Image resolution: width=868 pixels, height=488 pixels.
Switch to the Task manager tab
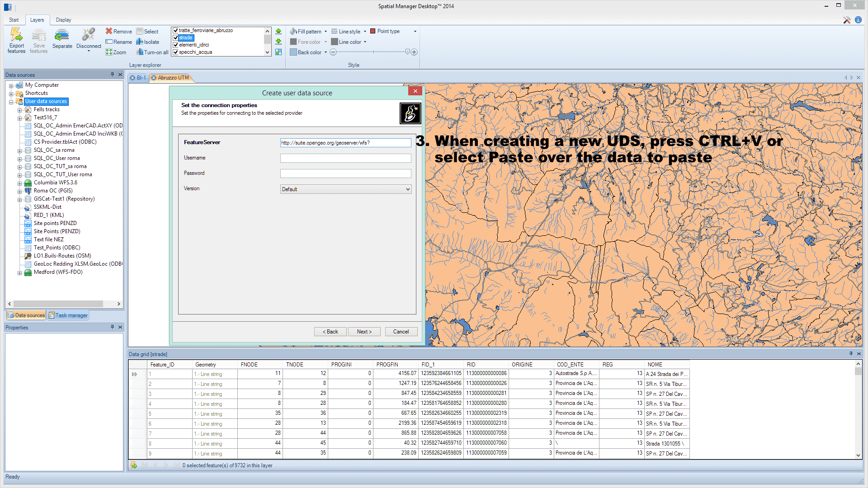[68, 315]
